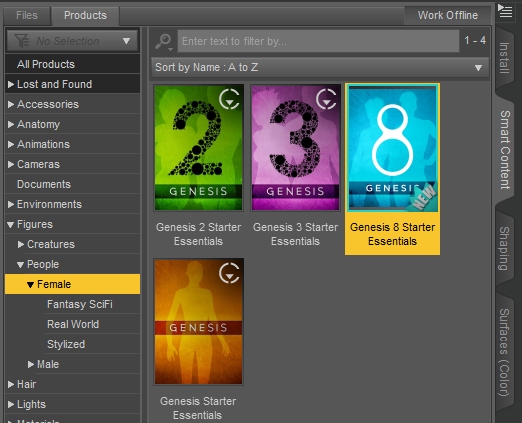Open the Sort by Name dropdown
Screen dimensions: 522x423
[320, 68]
